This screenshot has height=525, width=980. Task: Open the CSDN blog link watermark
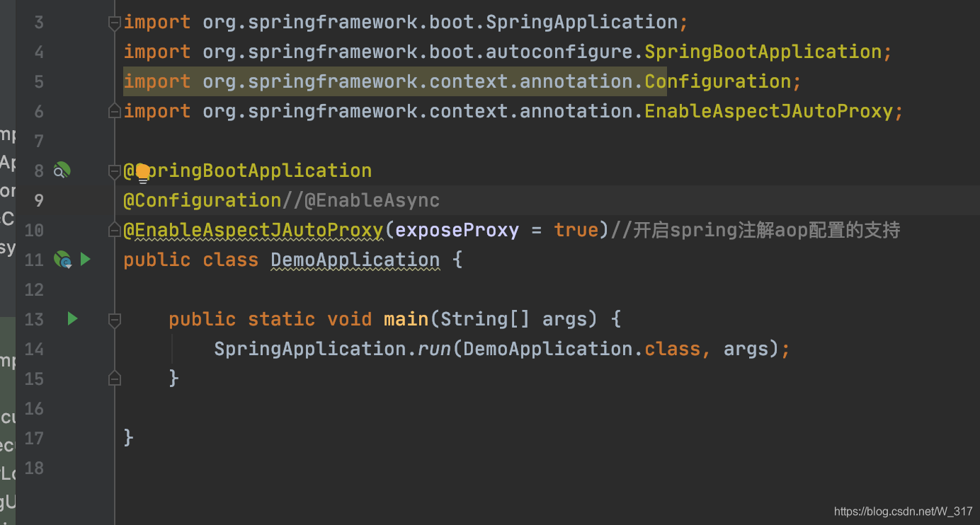pos(903,511)
